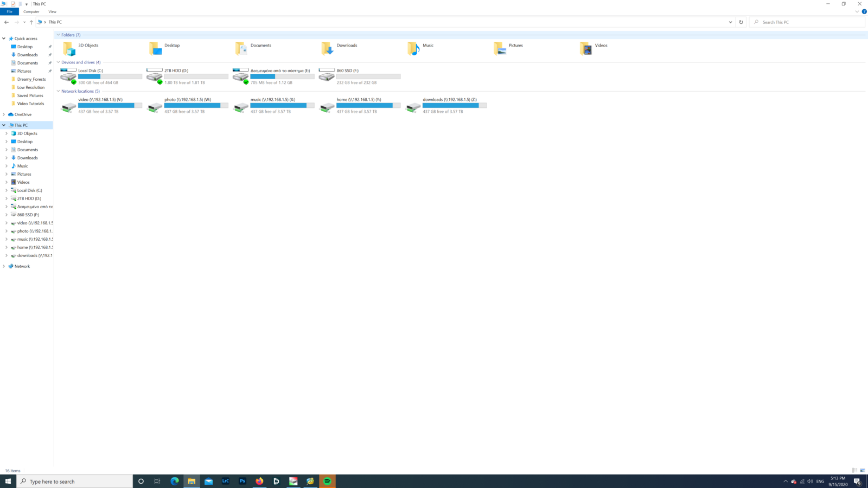Select the downloads (Z:) network drive icon
This screenshot has width=868, height=488.
click(x=413, y=106)
